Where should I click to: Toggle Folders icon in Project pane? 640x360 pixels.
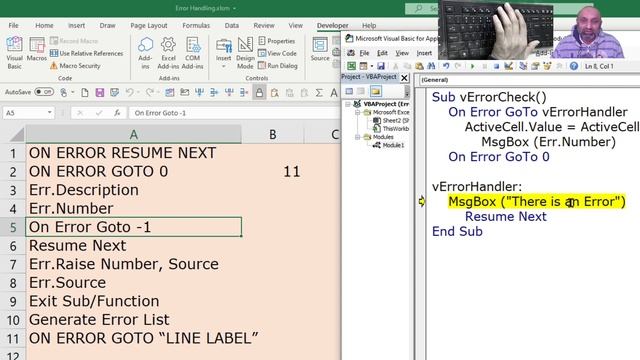(x=376, y=91)
